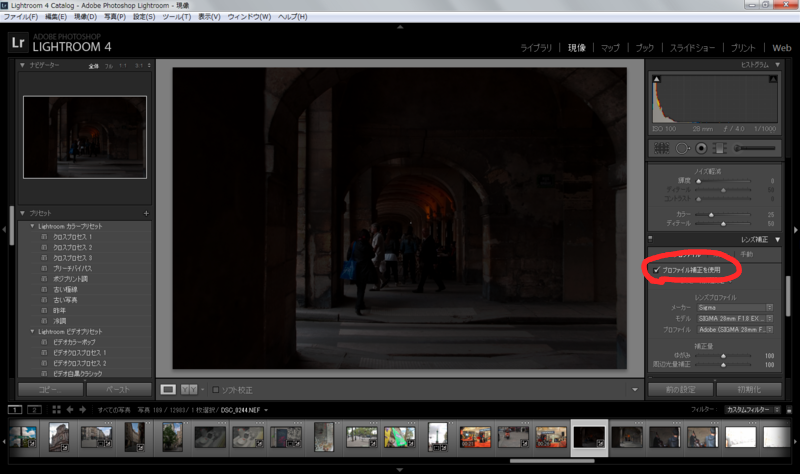Switch to Map (マップ) module

pos(610,48)
